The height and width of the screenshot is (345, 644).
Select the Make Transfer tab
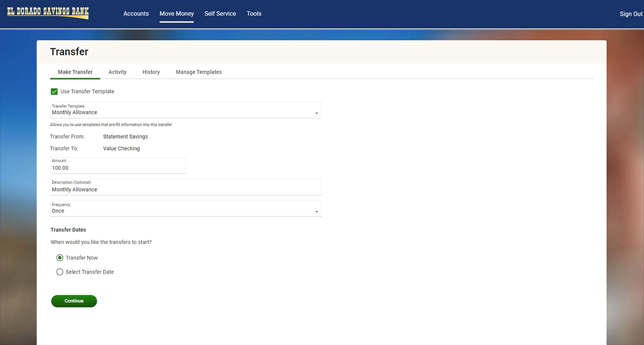(75, 72)
